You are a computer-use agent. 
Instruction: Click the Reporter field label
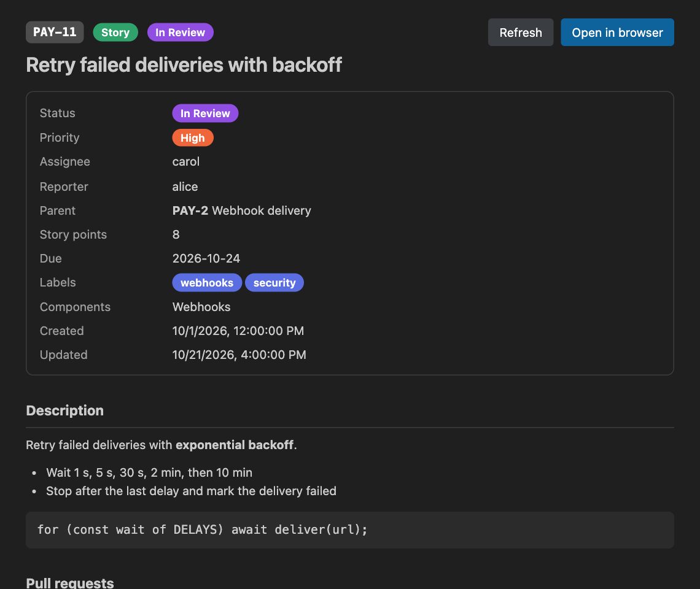(x=64, y=187)
